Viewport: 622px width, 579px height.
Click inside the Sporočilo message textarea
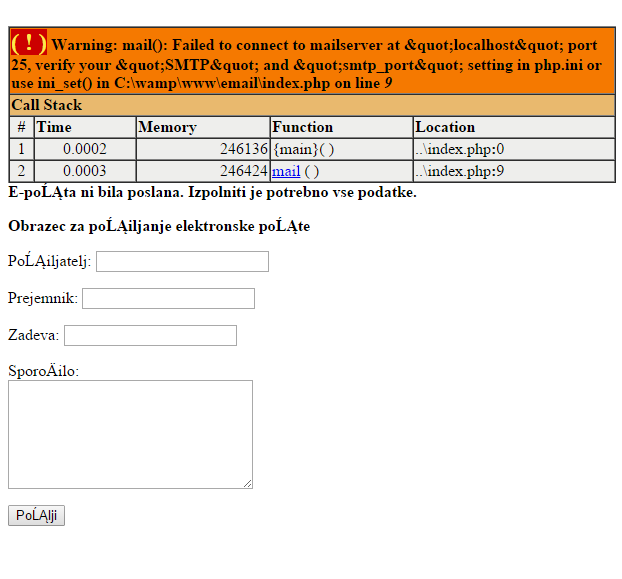tap(130, 434)
